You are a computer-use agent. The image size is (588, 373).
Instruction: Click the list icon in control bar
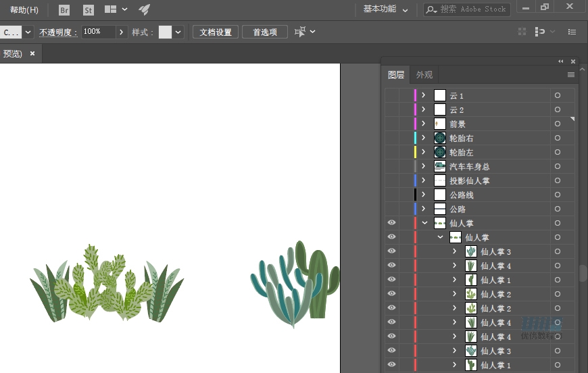pyautogui.click(x=572, y=32)
